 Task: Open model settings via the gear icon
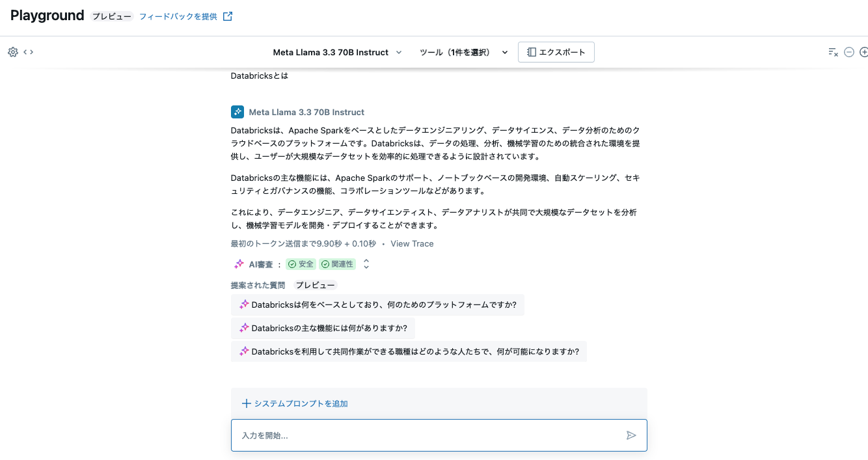12,51
